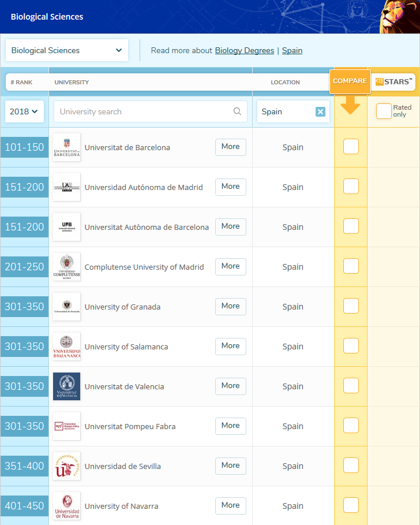Check compare box for Complutense University of Madrid
Image resolution: width=420 pixels, height=525 pixels.
pos(351,266)
